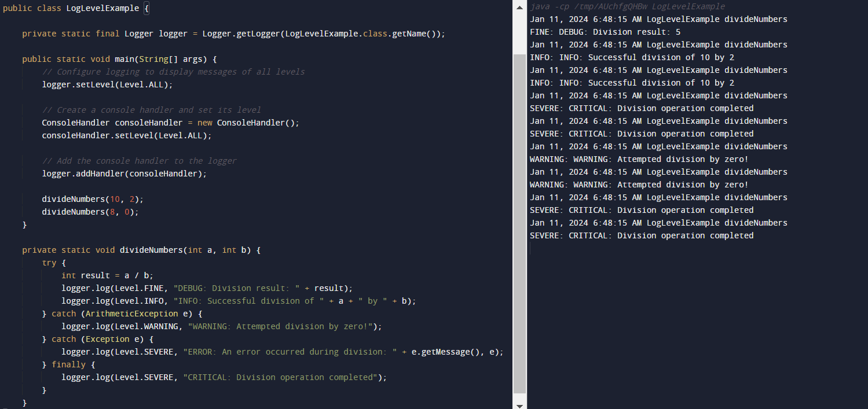
Task: Click the comment 'Create a console handler and set its level'
Action: (151, 110)
